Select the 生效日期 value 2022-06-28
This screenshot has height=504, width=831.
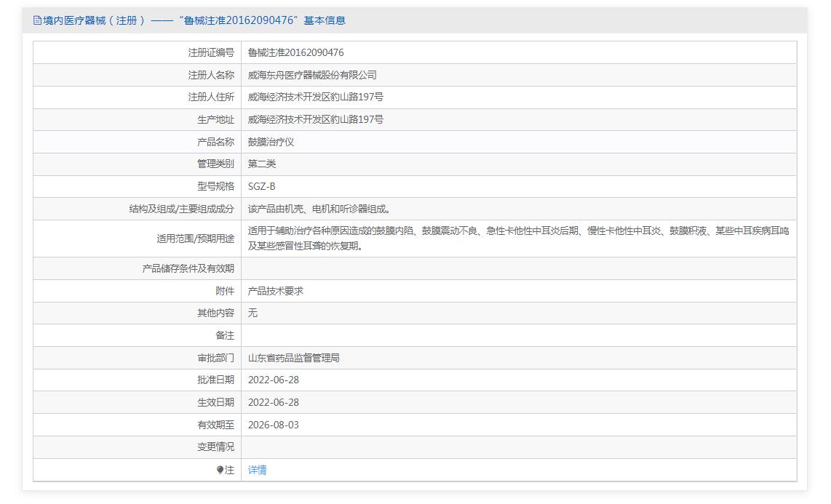[274, 402]
